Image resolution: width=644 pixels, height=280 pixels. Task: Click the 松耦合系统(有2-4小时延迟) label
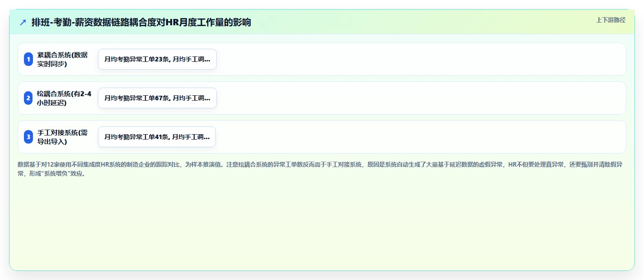click(x=64, y=98)
